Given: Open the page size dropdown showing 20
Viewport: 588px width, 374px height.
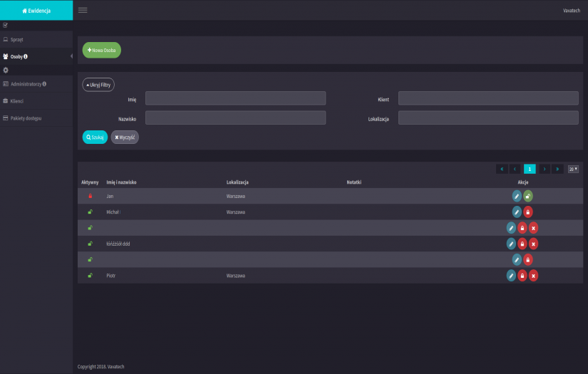Looking at the screenshot, I should (573, 169).
